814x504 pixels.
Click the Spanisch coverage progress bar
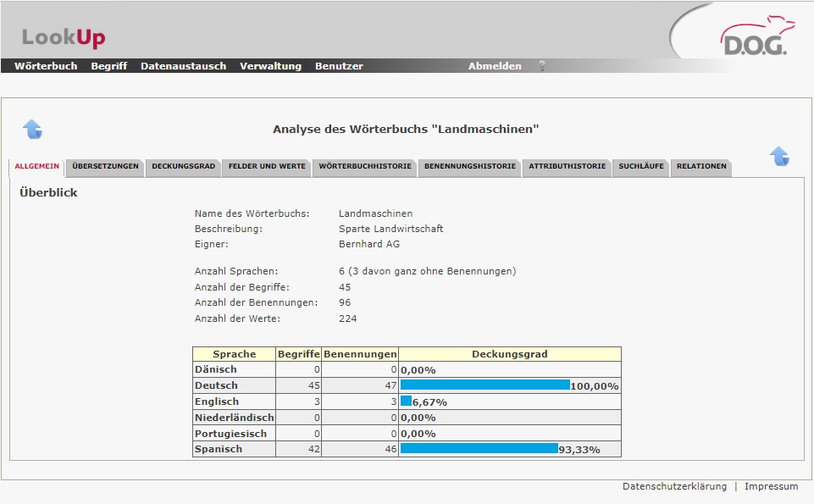(479, 449)
